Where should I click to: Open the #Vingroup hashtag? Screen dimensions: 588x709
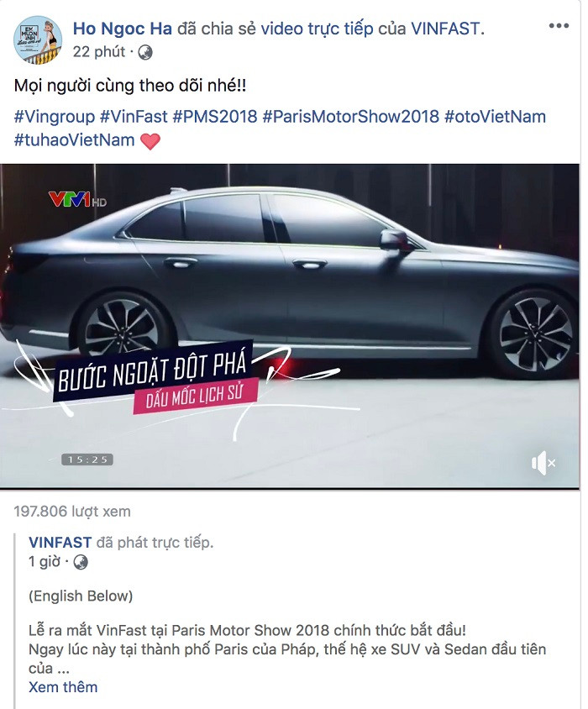point(55,117)
